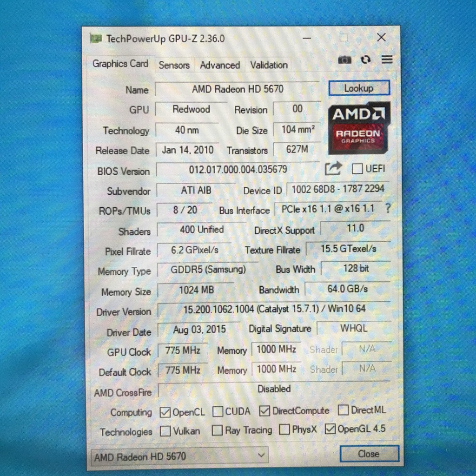Switch to the Validation tab

point(269,65)
